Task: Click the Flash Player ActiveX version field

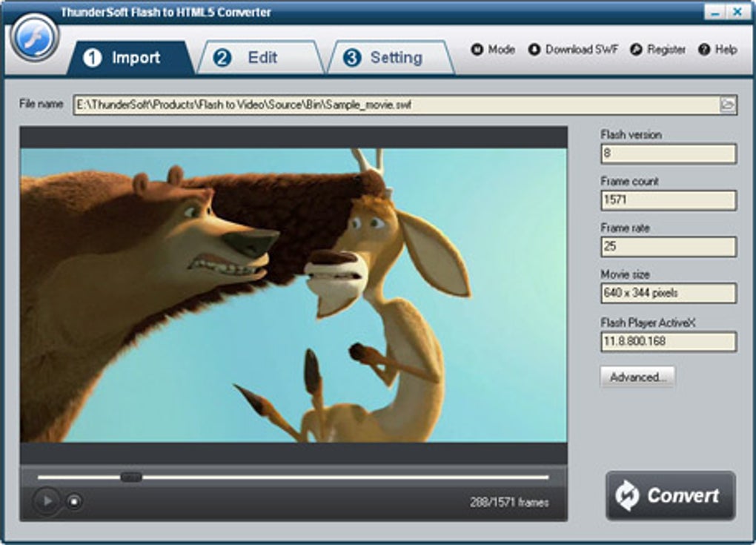Action: 669,342
